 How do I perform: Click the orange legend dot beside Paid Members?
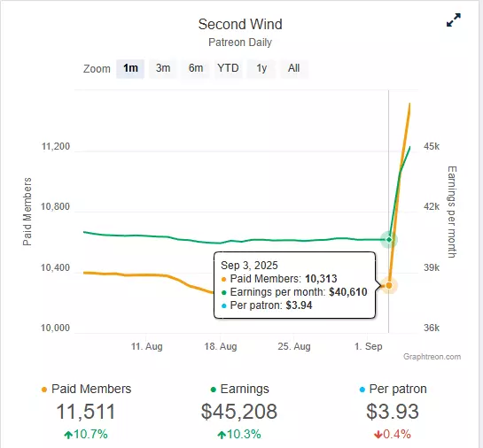click(x=44, y=390)
